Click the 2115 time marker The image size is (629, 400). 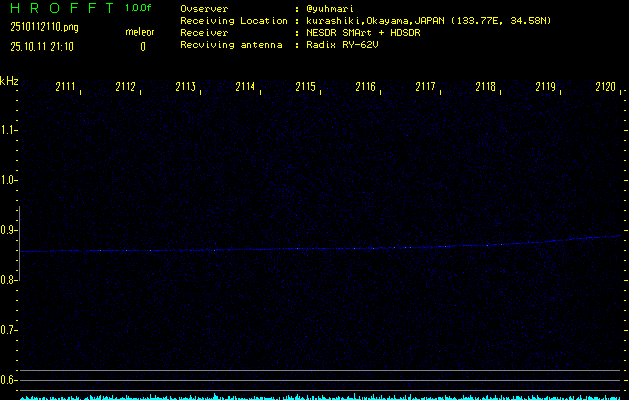click(x=306, y=87)
